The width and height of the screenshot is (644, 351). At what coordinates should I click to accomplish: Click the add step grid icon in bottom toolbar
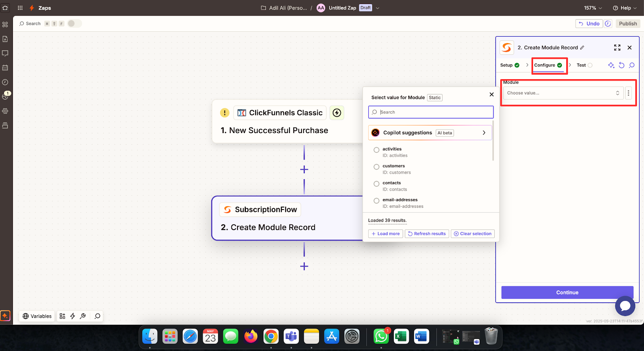pyautogui.click(x=62, y=316)
